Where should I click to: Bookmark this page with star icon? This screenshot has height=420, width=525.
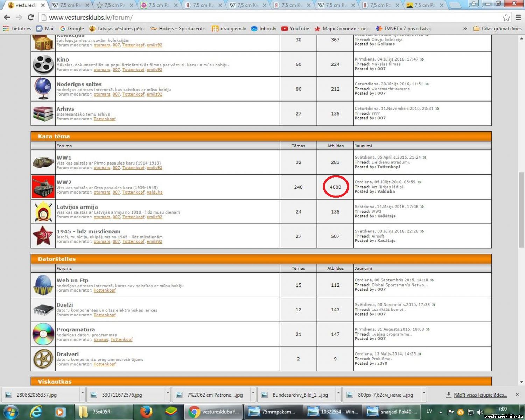click(x=506, y=17)
